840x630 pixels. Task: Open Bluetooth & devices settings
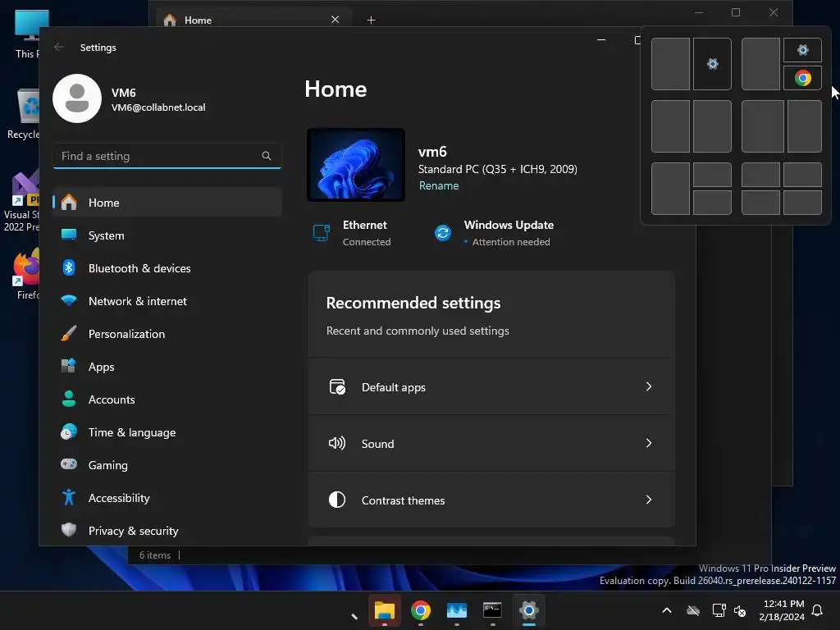pos(167,268)
